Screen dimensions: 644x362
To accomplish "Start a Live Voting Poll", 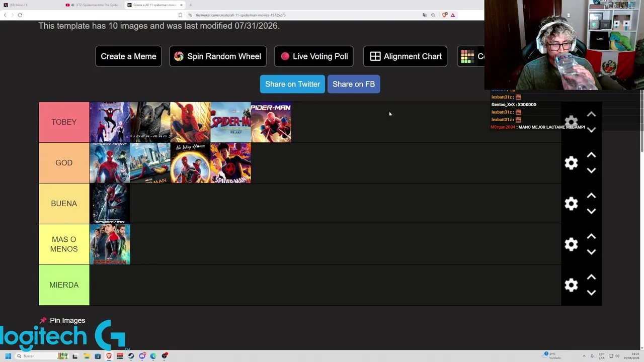I will click(314, 56).
